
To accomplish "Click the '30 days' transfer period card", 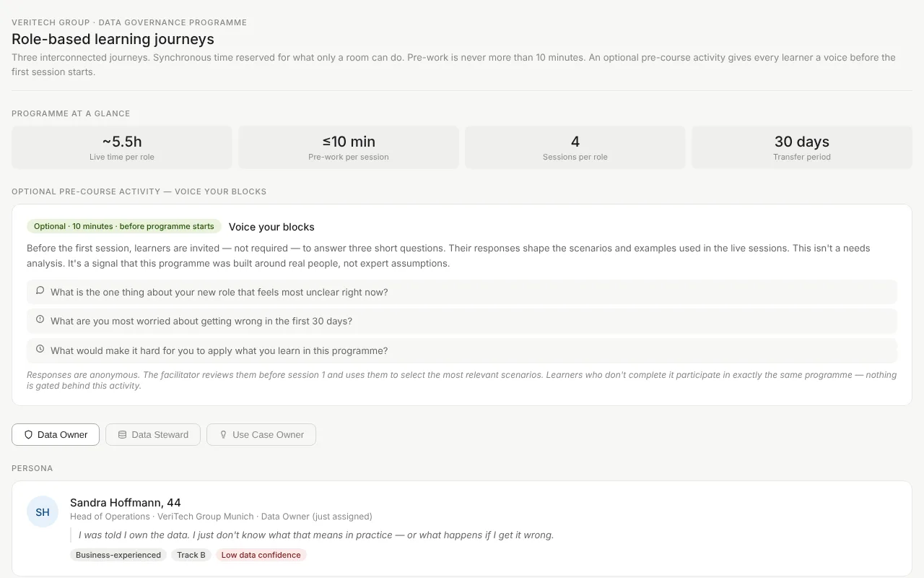I will coord(802,147).
